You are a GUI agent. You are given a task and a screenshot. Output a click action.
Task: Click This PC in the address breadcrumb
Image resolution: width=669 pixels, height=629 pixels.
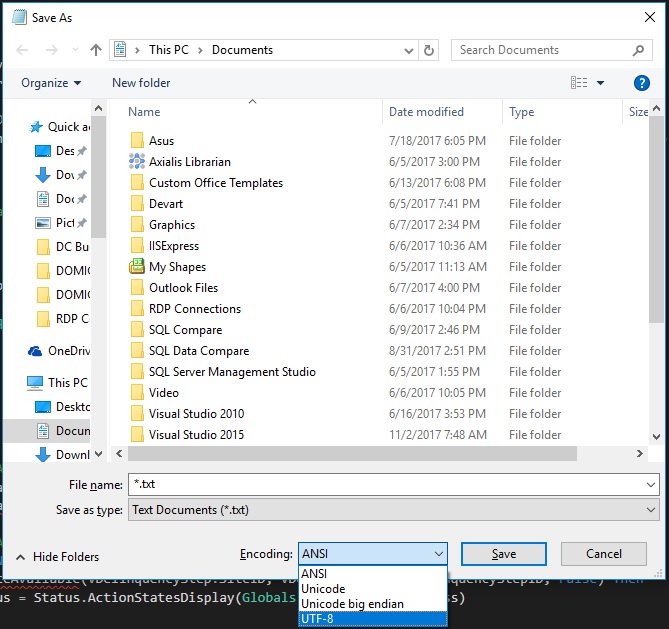(169, 50)
